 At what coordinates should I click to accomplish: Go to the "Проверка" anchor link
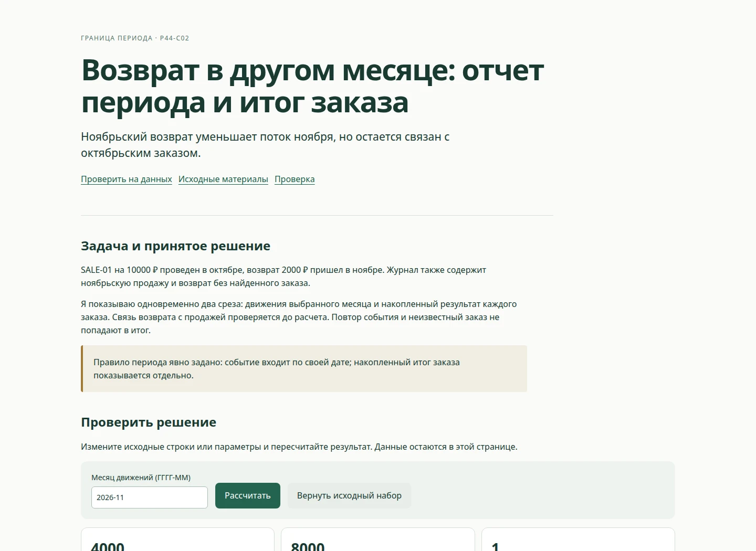click(295, 179)
